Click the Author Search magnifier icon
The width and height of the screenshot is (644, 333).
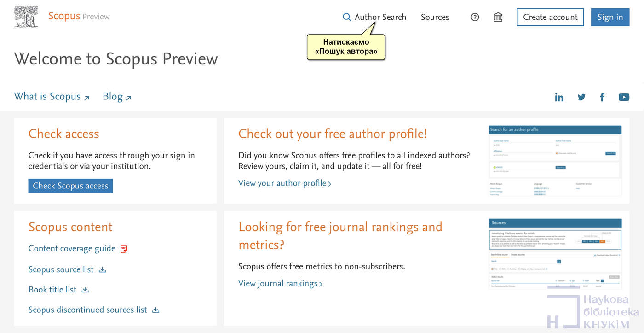click(347, 17)
